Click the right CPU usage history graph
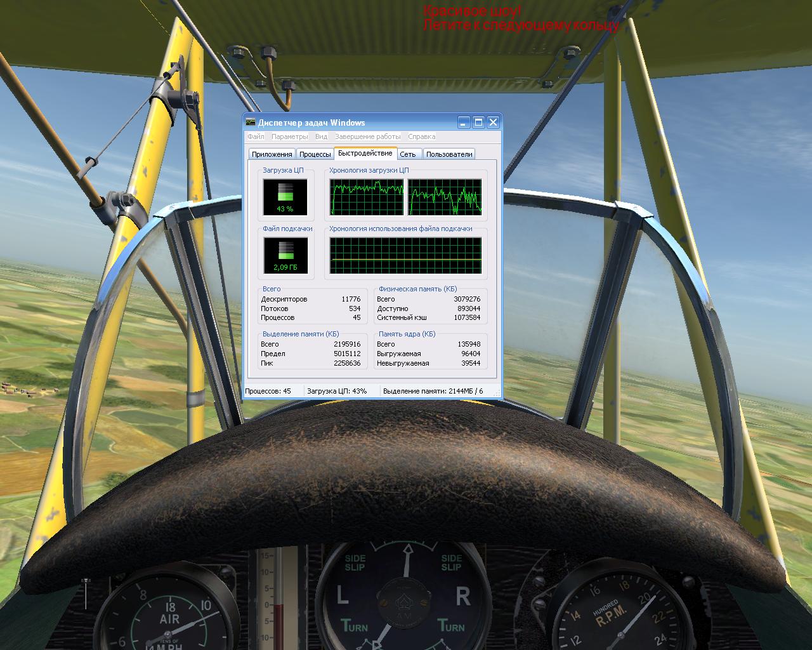 pyautogui.click(x=445, y=197)
